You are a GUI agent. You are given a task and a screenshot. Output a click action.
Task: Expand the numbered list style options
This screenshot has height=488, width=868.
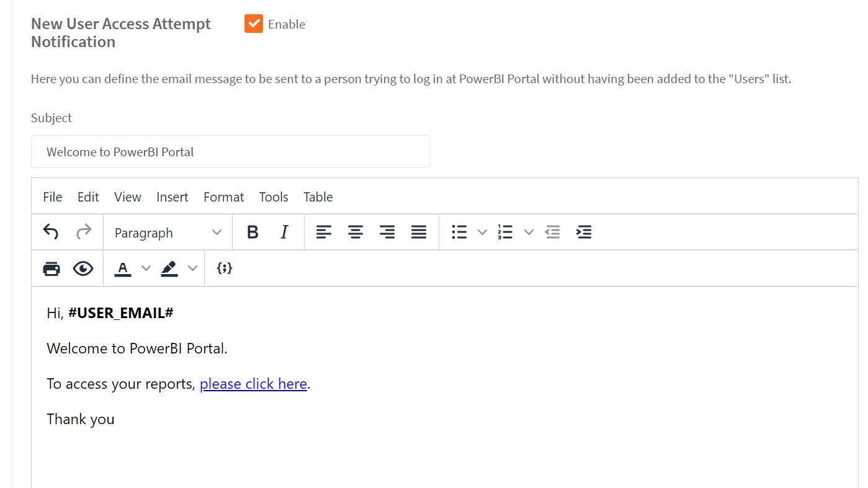[529, 231]
